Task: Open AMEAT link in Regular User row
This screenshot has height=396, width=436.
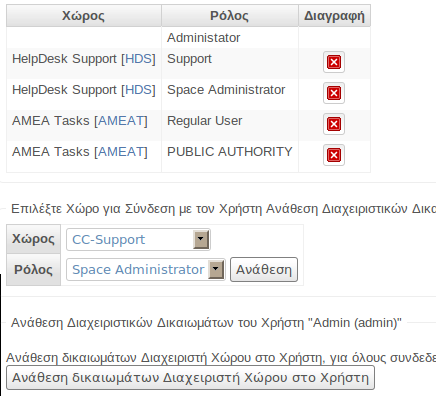Action: click(x=121, y=121)
